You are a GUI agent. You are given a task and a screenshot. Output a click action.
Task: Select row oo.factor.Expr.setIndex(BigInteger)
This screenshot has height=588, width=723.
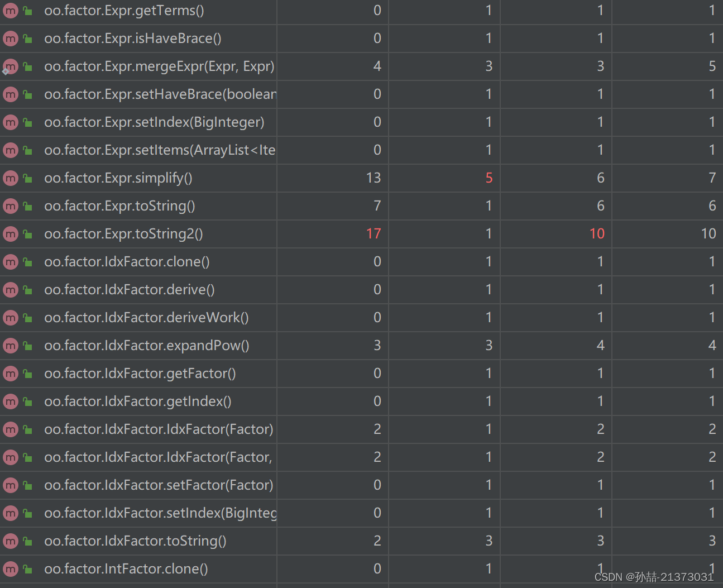click(361, 122)
